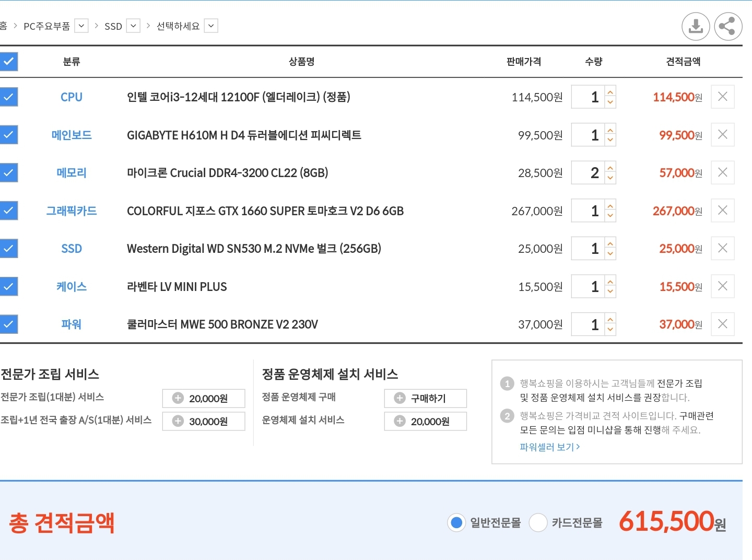The height and width of the screenshot is (560, 752).
Task: Remove the 그래픽카드 row with its X
Action: [x=723, y=211]
